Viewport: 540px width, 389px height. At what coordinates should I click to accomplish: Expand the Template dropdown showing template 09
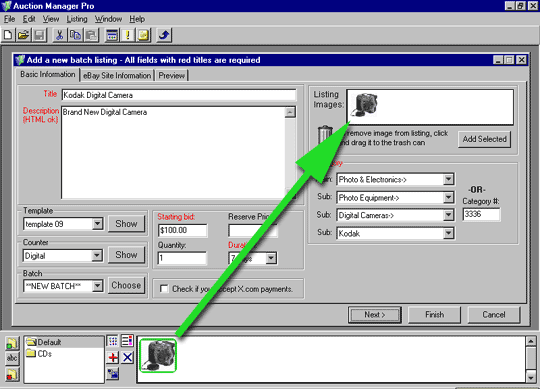point(97,224)
